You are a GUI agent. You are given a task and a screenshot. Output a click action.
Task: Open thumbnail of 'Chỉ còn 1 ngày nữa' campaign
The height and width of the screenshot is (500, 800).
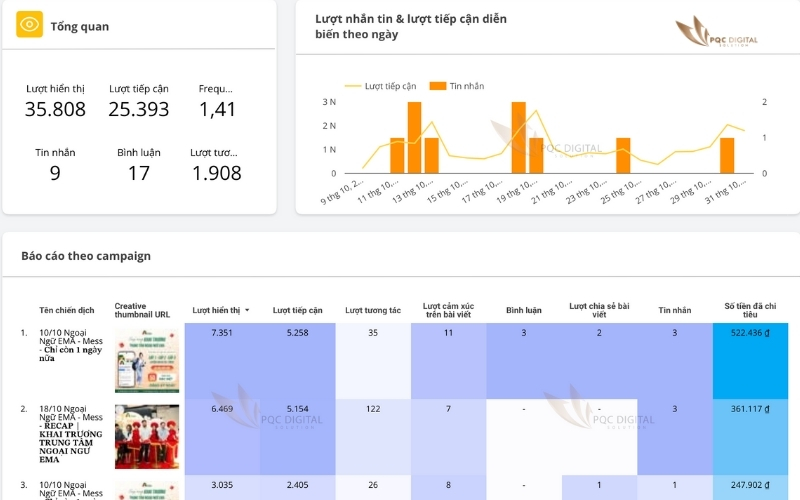tap(147, 361)
